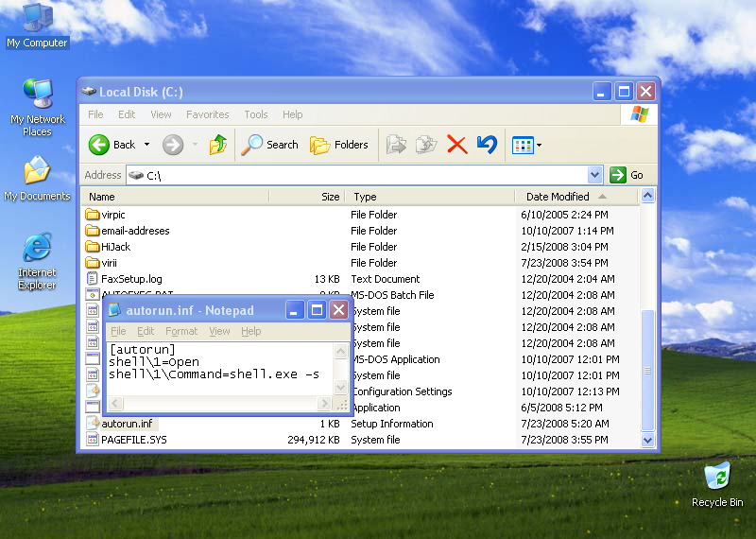Click the Forward arrow icon in Explorer toolbar

[173, 145]
